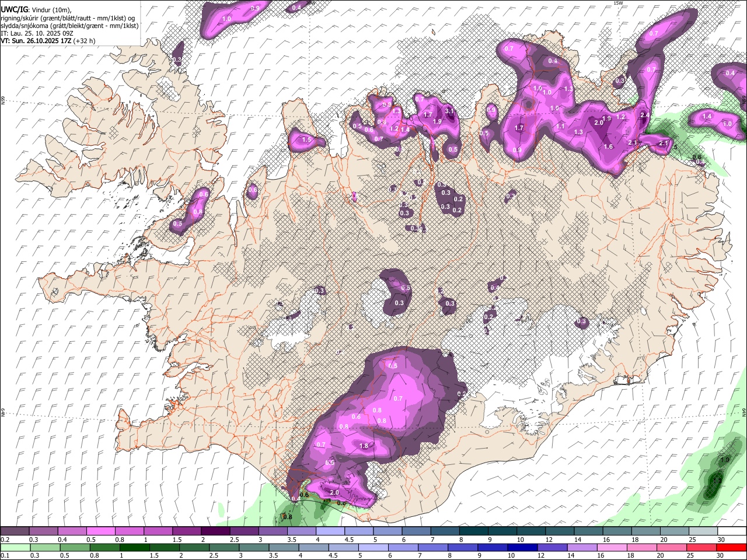The height and width of the screenshot is (560, 747).
Task: Click the '0.2' label of the upper legend
Action: click(5, 540)
